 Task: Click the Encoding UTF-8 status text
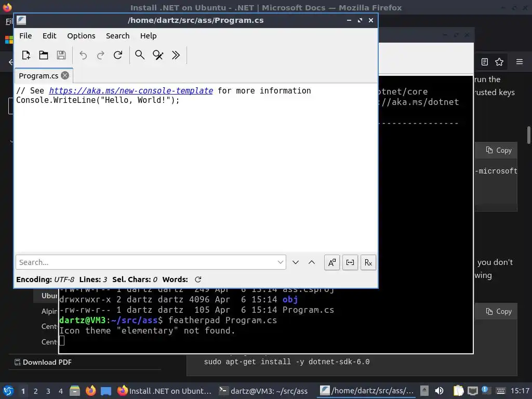point(45,279)
